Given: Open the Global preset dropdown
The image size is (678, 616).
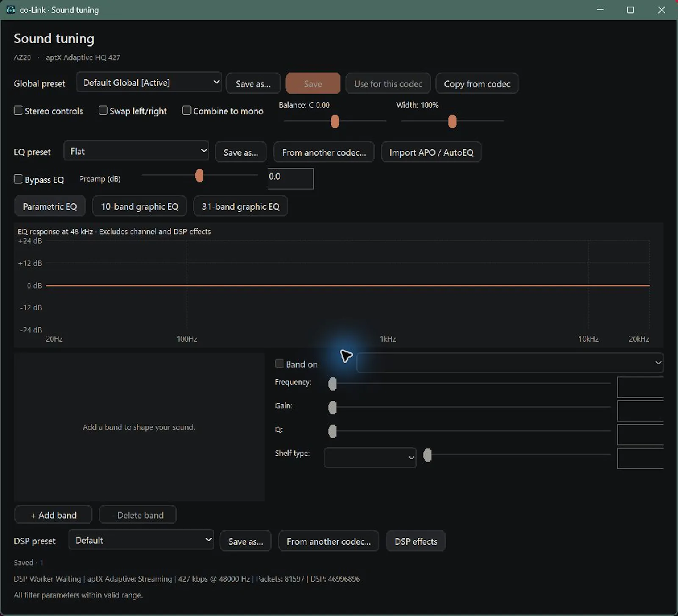Looking at the screenshot, I should 149,82.
